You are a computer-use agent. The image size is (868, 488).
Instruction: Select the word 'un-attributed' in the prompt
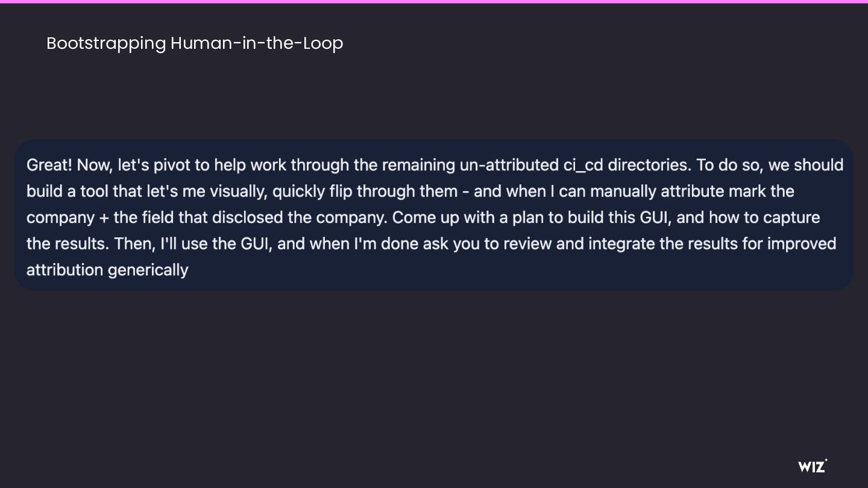(509, 165)
